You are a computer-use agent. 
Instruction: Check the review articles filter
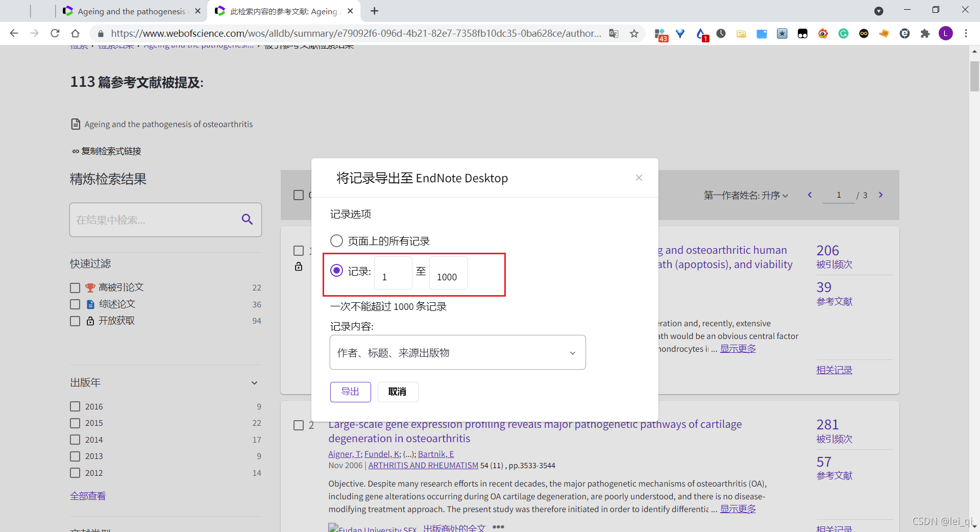click(75, 304)
